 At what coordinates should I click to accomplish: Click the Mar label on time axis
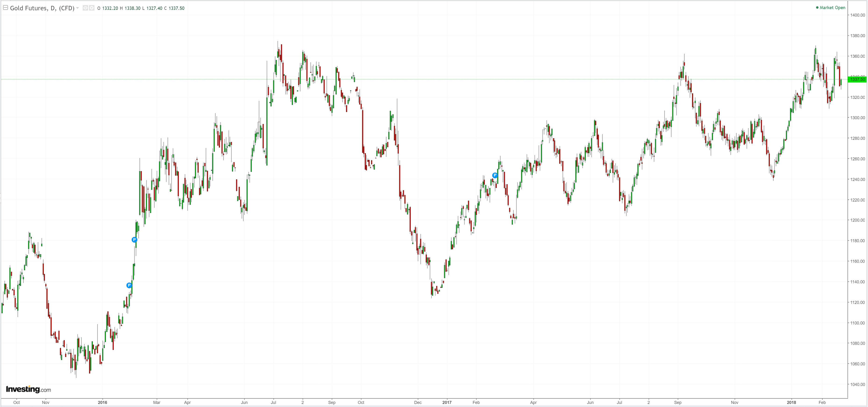click(x=157, y=402)
